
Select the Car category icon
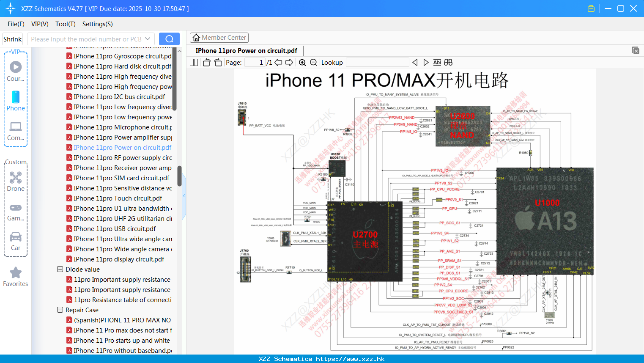point(16,241)
